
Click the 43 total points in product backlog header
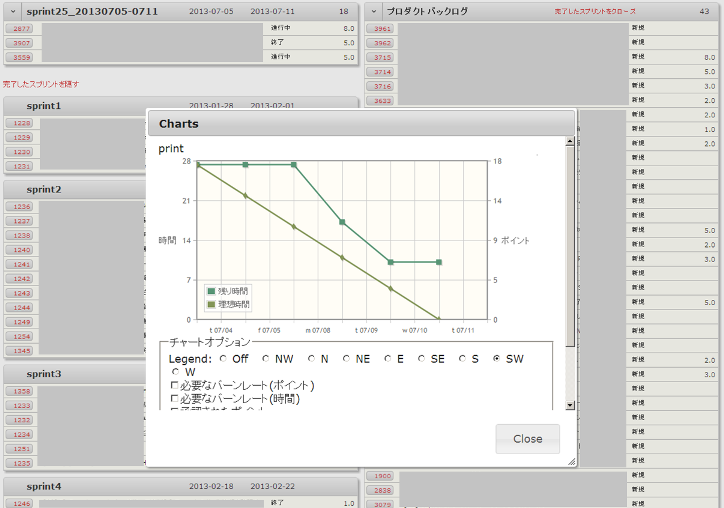click(x=704, y=11)
